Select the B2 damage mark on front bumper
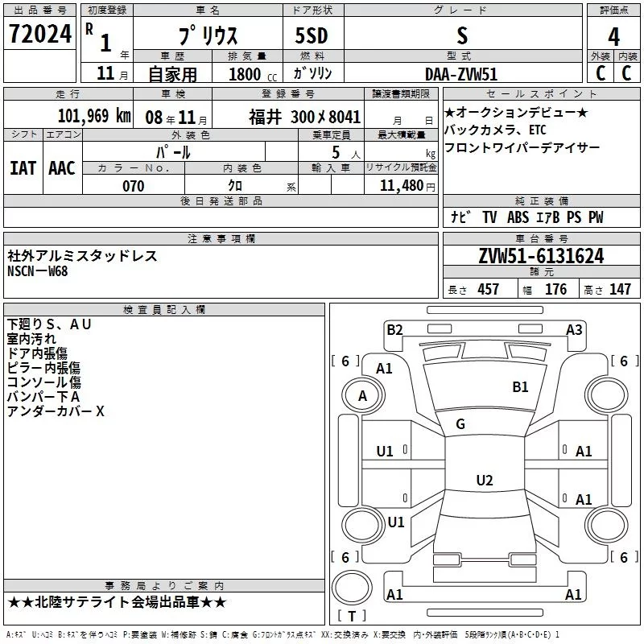The image size is (644, 644). (394, 330)
